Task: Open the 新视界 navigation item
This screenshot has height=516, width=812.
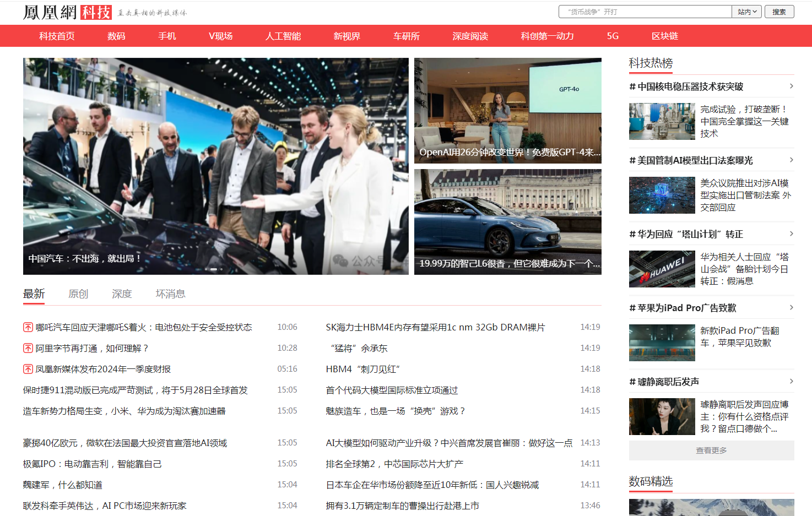Action: coord(347,36)
